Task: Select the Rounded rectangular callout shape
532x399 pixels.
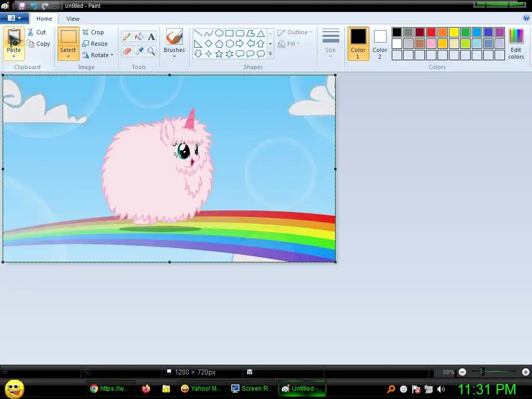Action: coord(240,54)
